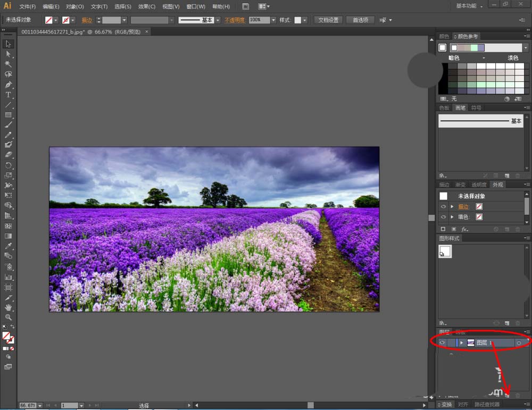Select the Paintbrush tool
This screenshot has width=532, height=410.
pos(8,125)
